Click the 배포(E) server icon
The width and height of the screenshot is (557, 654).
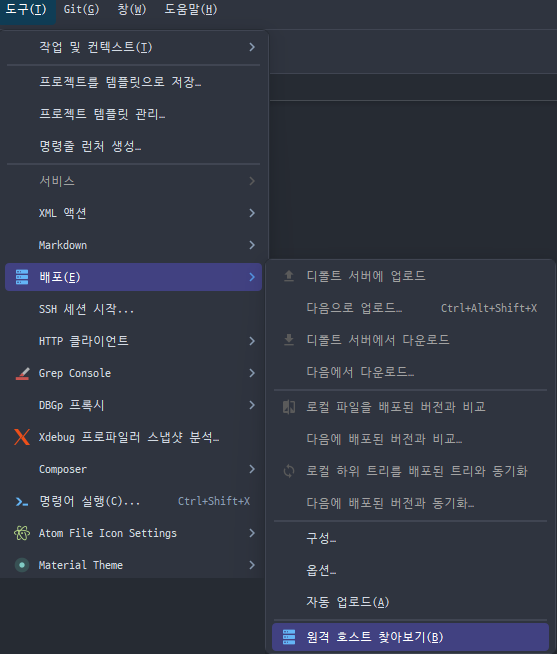click(x=22, y=277)
